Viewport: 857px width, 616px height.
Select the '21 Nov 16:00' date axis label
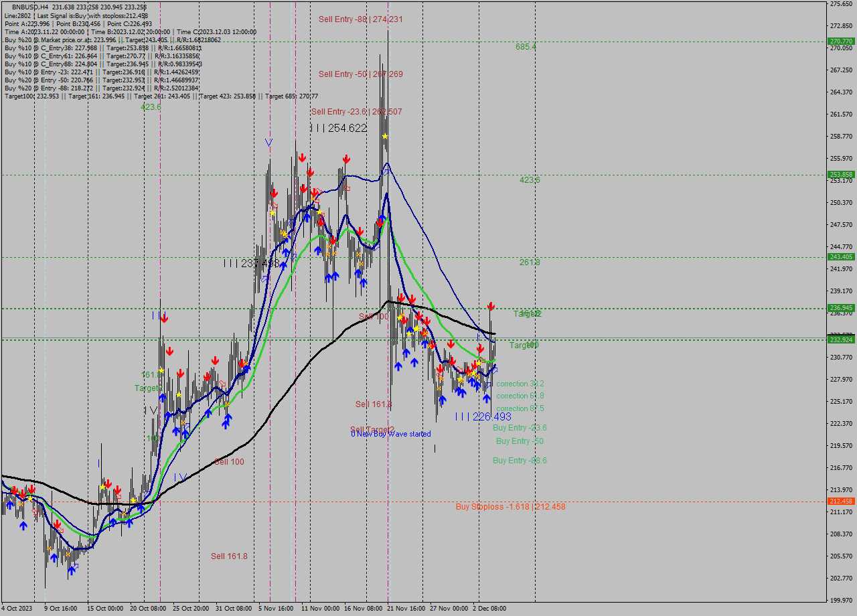(403, 609)
